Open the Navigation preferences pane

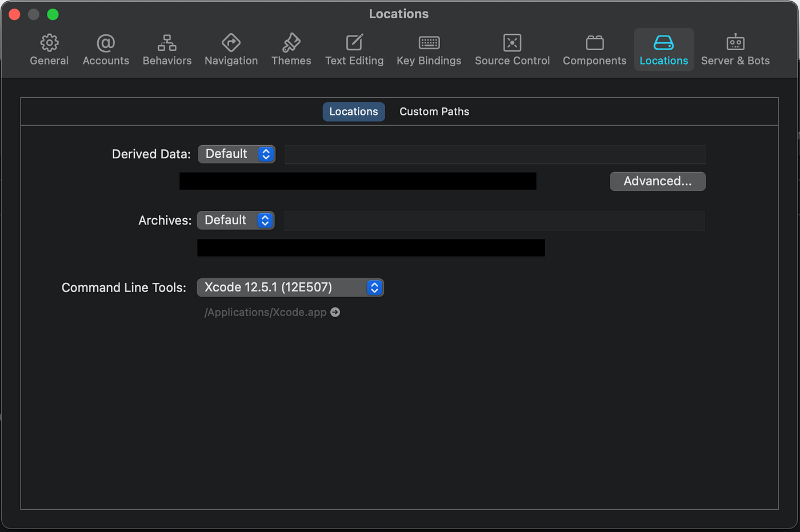point(231,50)
